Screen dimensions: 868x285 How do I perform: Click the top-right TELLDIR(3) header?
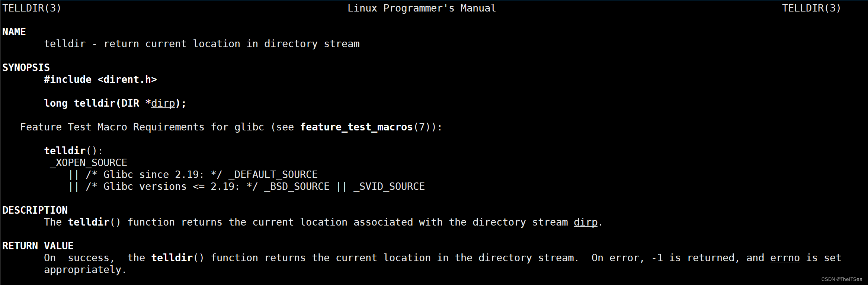click(x=811, y=8)
